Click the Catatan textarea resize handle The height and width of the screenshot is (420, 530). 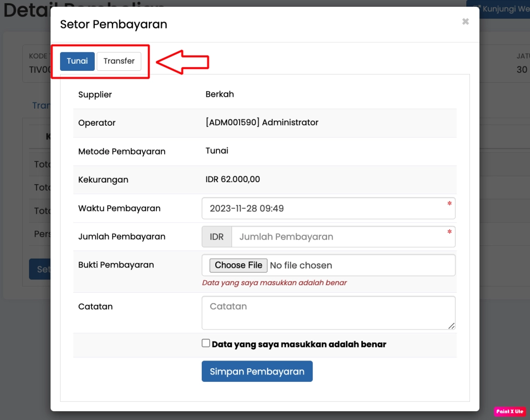451,326
